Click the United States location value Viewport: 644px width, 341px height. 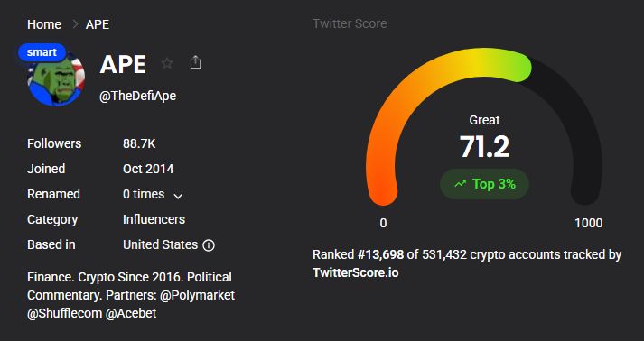(160, 244)
